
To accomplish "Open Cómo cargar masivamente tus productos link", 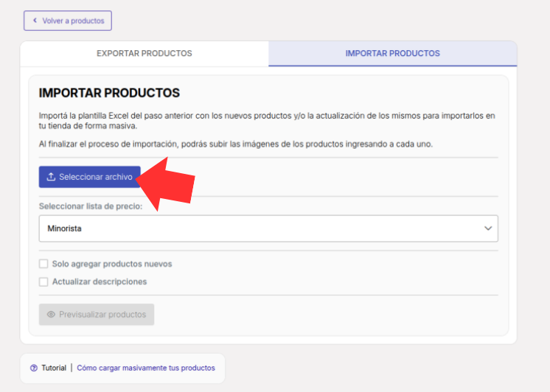I will 146,368.
